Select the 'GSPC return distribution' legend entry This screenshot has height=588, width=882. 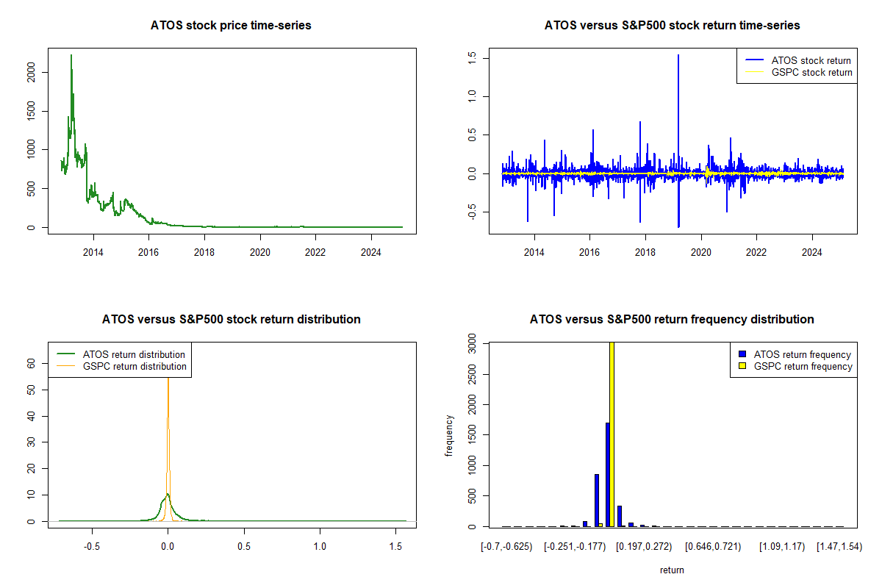click(x=135, y=366)
